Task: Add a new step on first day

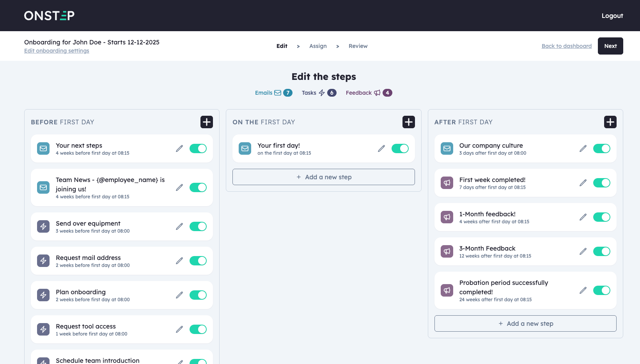Action: 324,177
